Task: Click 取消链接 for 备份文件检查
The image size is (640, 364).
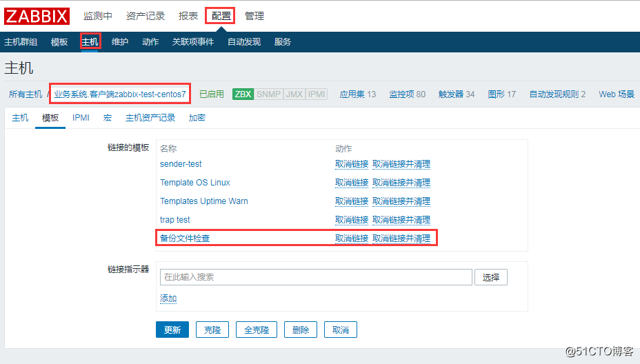Action: [352, 239]
